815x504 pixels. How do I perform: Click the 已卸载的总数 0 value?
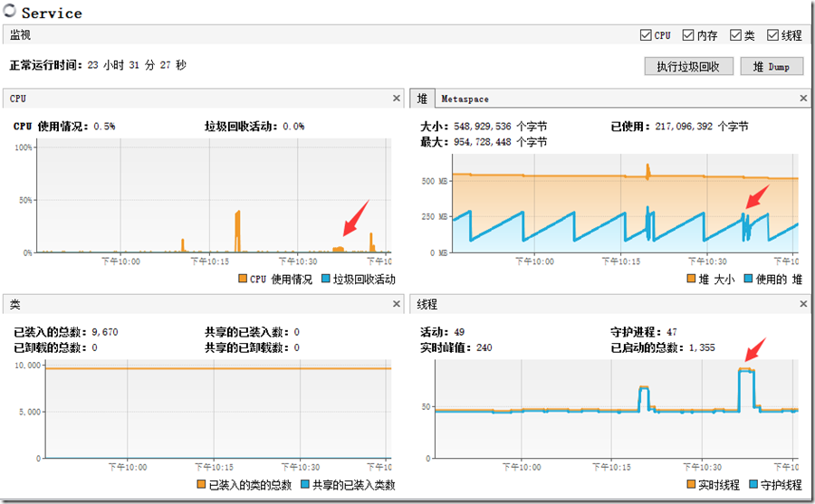[94, 347]
